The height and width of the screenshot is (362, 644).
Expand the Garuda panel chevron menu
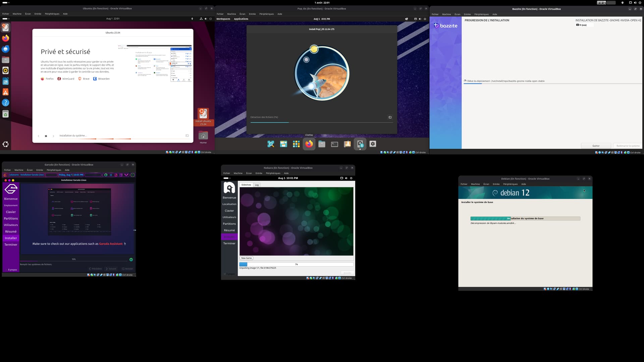click(126, 175)
